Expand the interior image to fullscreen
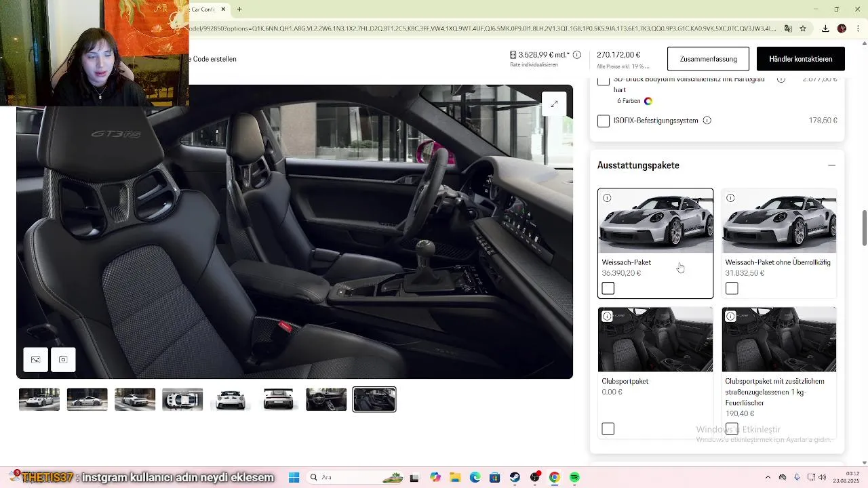868x488 pixels. click(x=554, y=104)
